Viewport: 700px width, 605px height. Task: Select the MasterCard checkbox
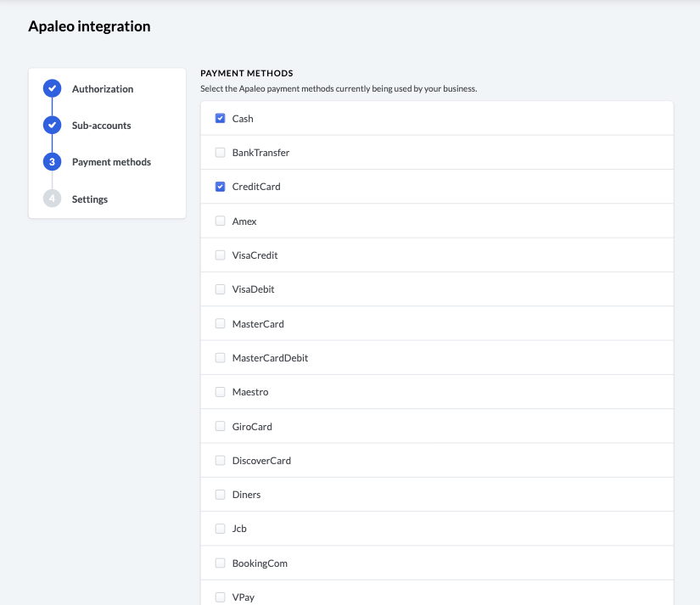coord(221,324)
